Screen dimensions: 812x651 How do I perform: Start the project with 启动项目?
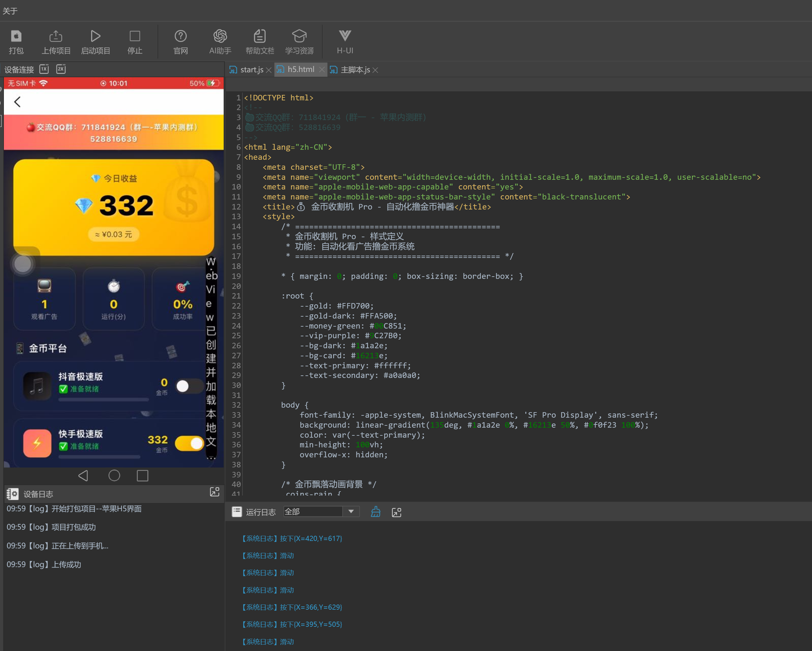[95, 36]
